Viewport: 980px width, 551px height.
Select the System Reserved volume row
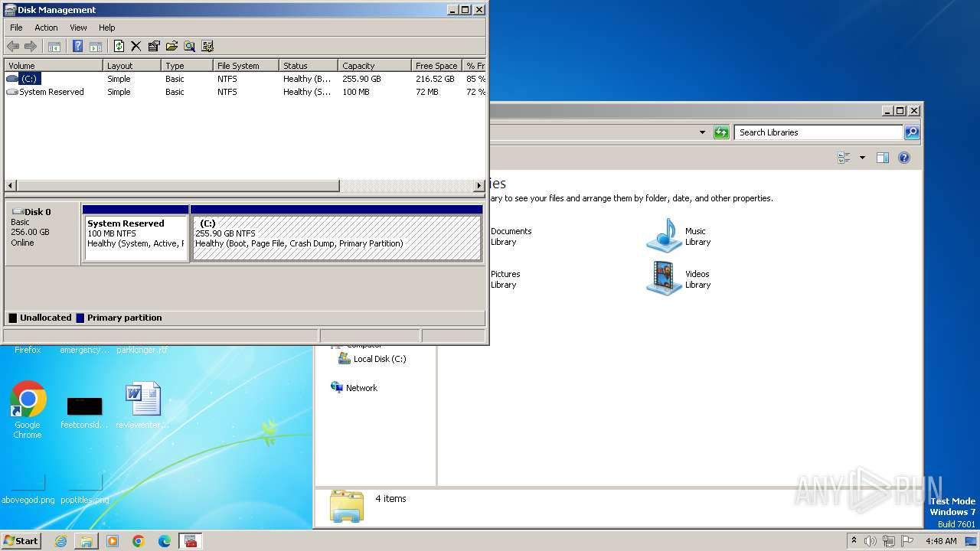245,92
